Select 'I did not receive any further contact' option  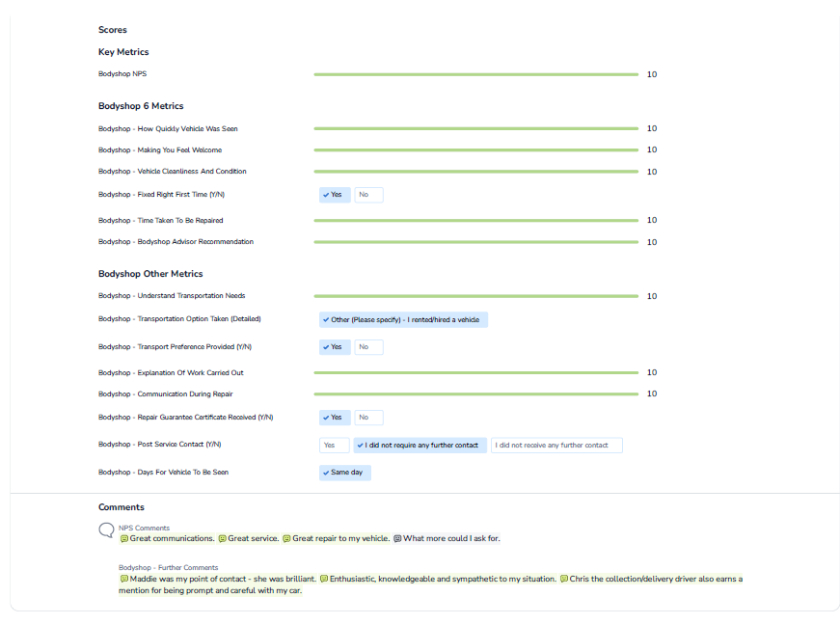(x=555, y=446)
